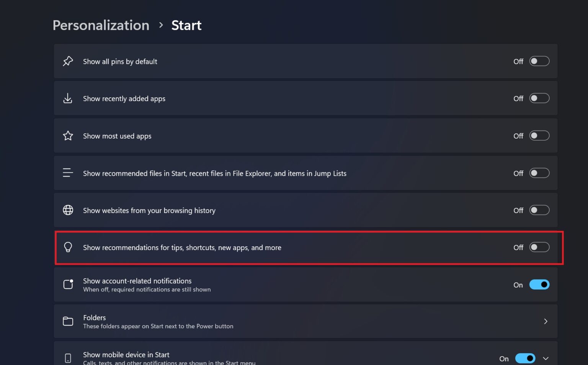Click the globe icon for browsing history websites

coord(68,210)
